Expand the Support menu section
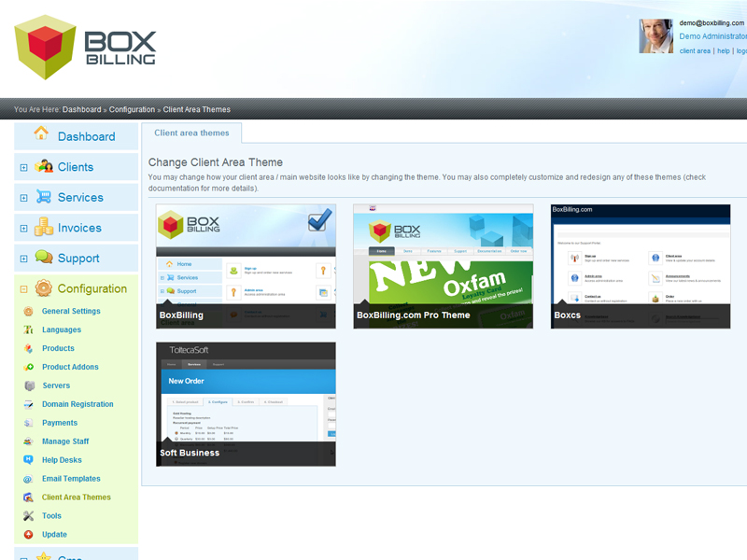 tap(24, 259)
